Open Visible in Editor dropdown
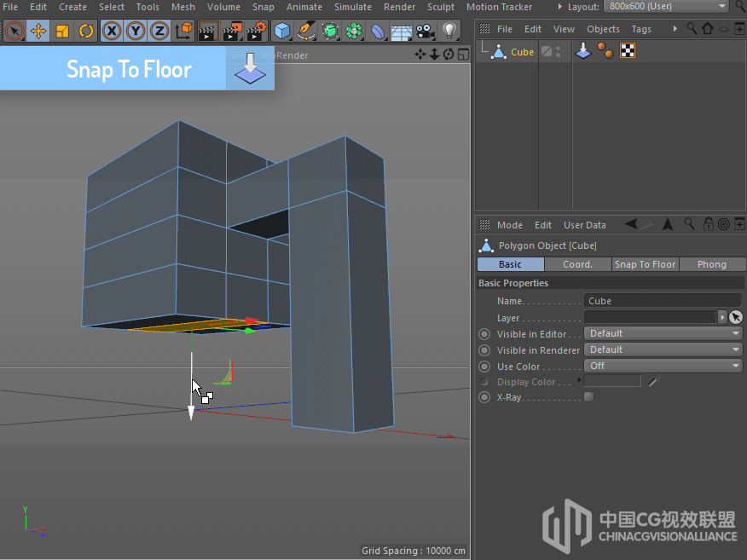Viewport: 747px width, 560px height. 663,333
